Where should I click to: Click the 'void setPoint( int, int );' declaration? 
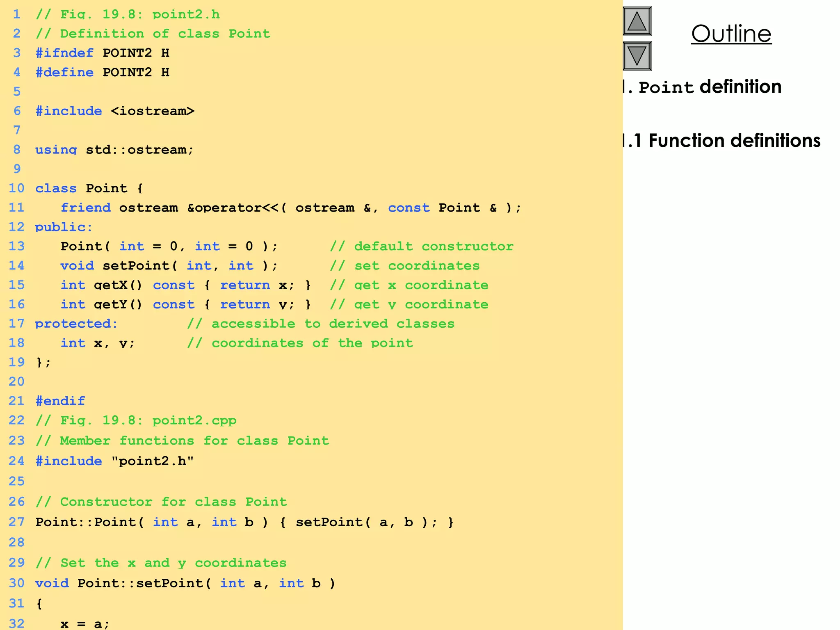[169, 265]
